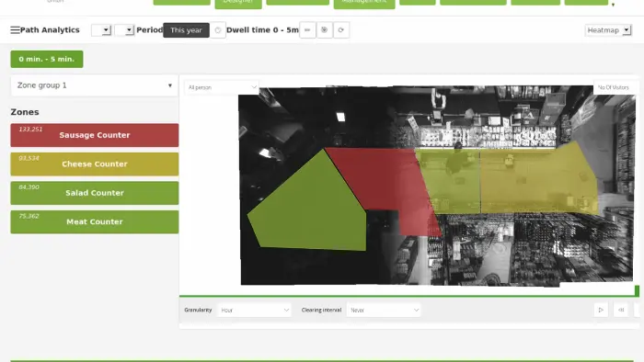Click the Period label
The height and width of the screenshot is (362, 644).
pyautogui.click(x=149, y=30)
